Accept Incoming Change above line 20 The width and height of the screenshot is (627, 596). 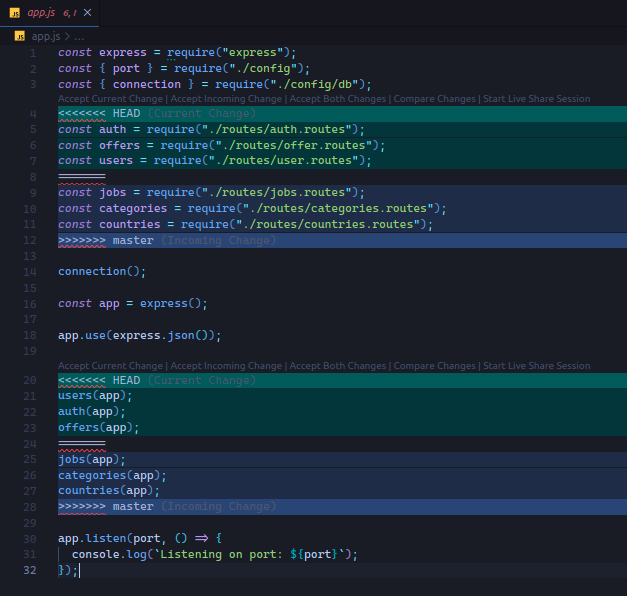(226, 366)
